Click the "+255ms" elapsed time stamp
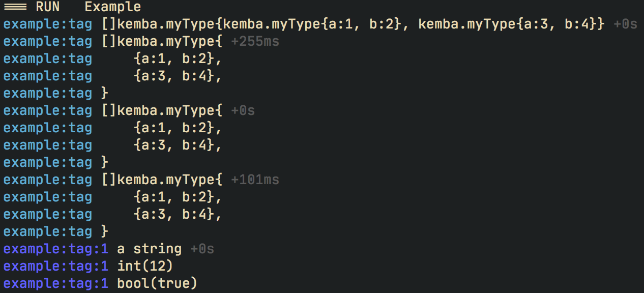 (x=255, y=41)
